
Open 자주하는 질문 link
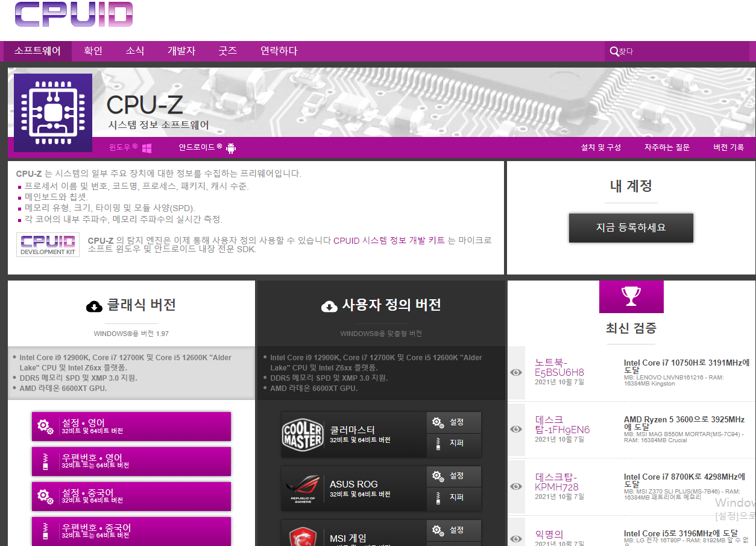point(667,147)
